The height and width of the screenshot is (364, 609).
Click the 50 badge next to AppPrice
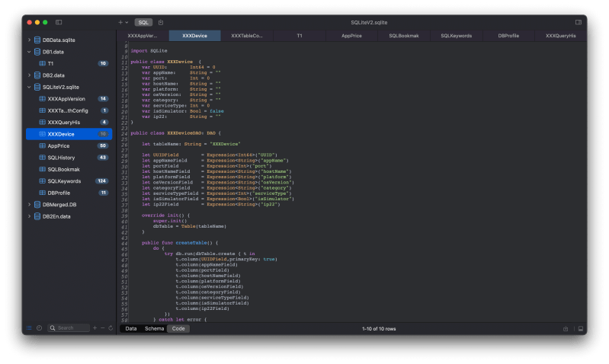click(x=103, y=145)
